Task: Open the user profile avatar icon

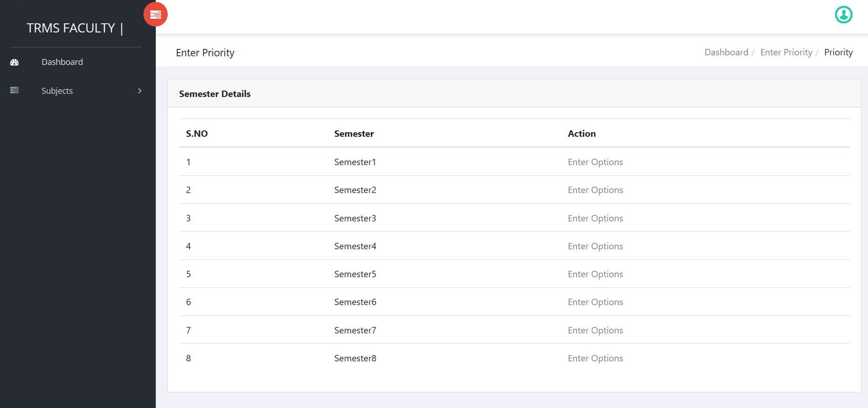Action: 843,15
